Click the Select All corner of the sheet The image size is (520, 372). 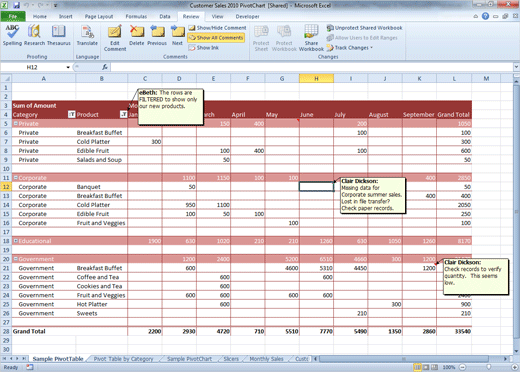[x=6, y=79]
